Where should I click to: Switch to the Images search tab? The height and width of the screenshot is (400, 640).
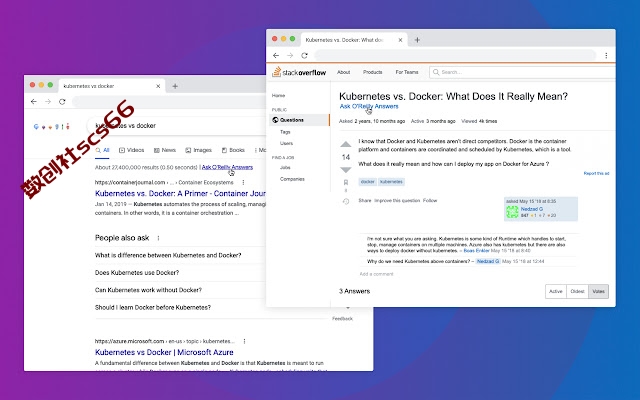(198, 150)
